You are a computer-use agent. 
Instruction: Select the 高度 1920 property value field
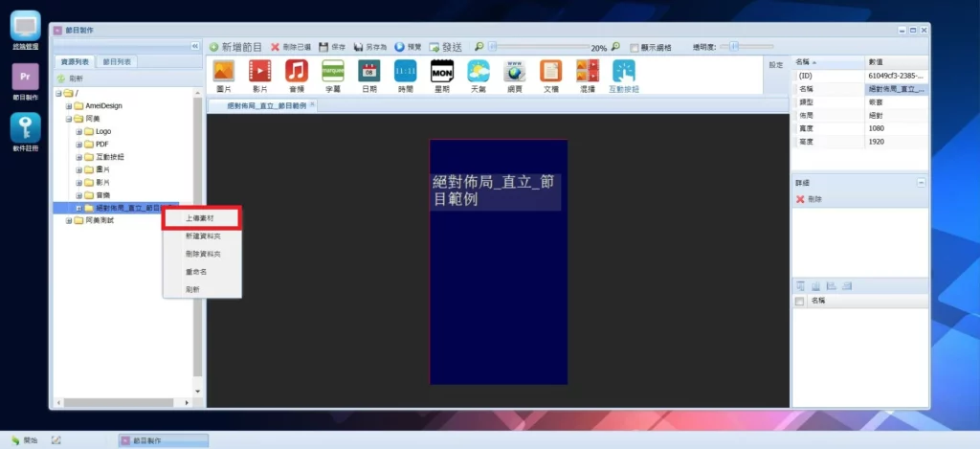[896, 142]
